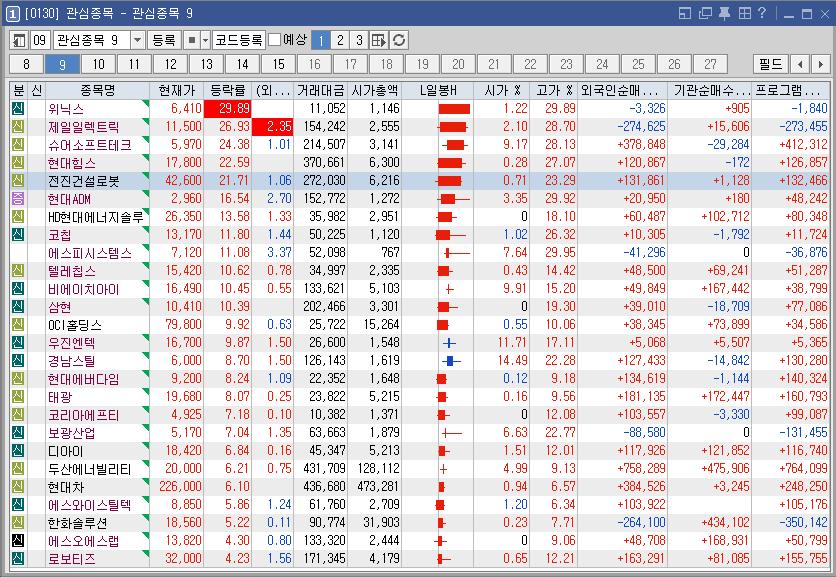Select stock HD현대에너지솔루
The height and width of the screenshot is (577, 836).
click(95, 217)
